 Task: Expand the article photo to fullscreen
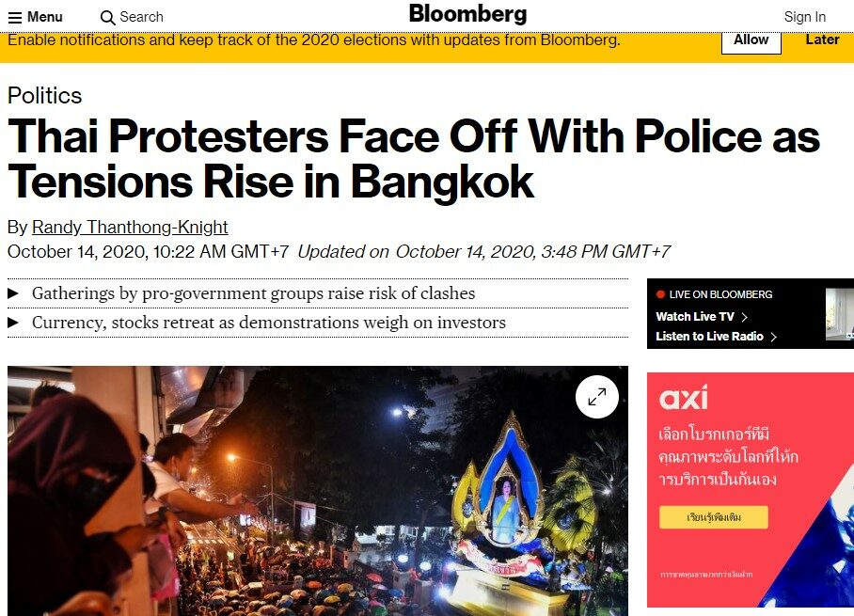pos(597,397)
